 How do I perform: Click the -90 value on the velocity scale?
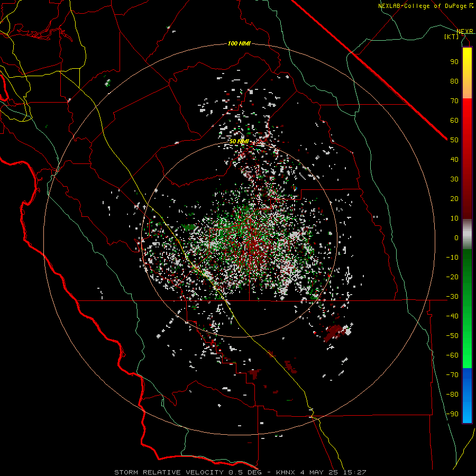tap(452, 414)
